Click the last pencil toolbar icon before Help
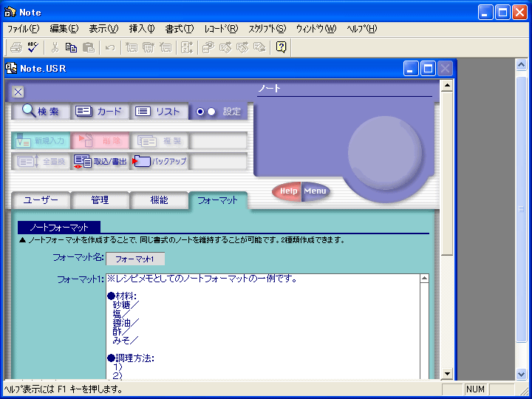The width and height of the screenshot is (532, 399). pyautogui.click(x=259, y=47)
